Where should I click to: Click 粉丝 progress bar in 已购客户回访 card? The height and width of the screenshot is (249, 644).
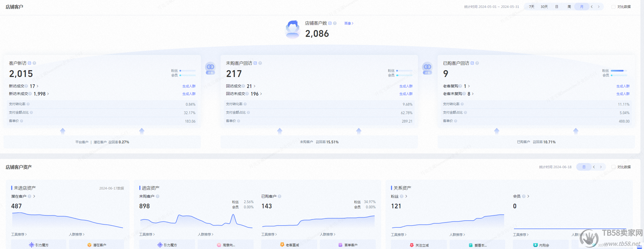pyautogui.click(x=618, y=71)
